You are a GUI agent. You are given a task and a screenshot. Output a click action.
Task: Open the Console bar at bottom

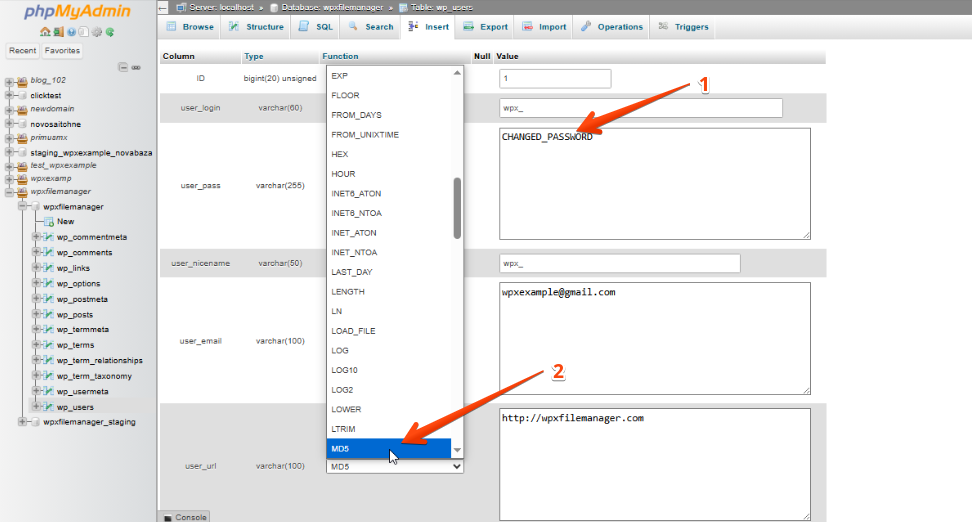click(x=185, y=517)
